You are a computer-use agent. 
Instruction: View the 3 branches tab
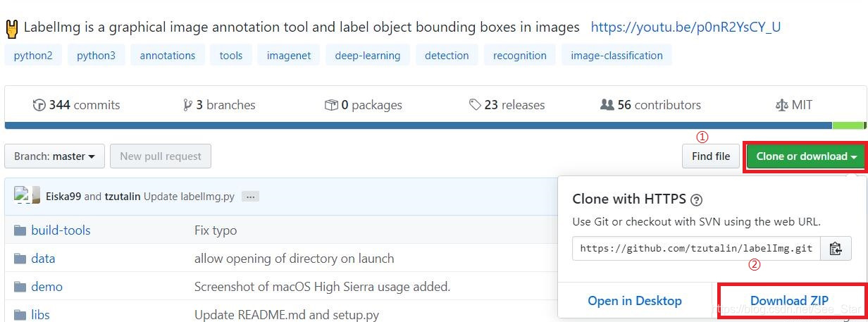tap(218, 105)
